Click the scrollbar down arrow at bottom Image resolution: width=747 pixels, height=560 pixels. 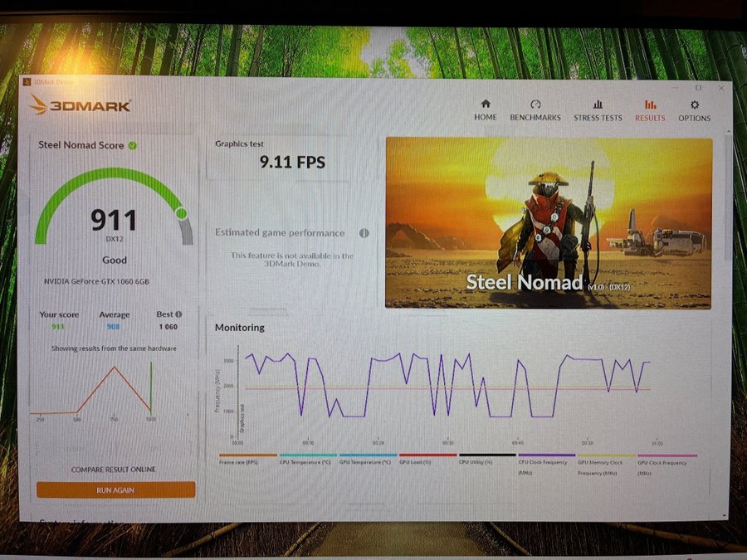(725, 515)
